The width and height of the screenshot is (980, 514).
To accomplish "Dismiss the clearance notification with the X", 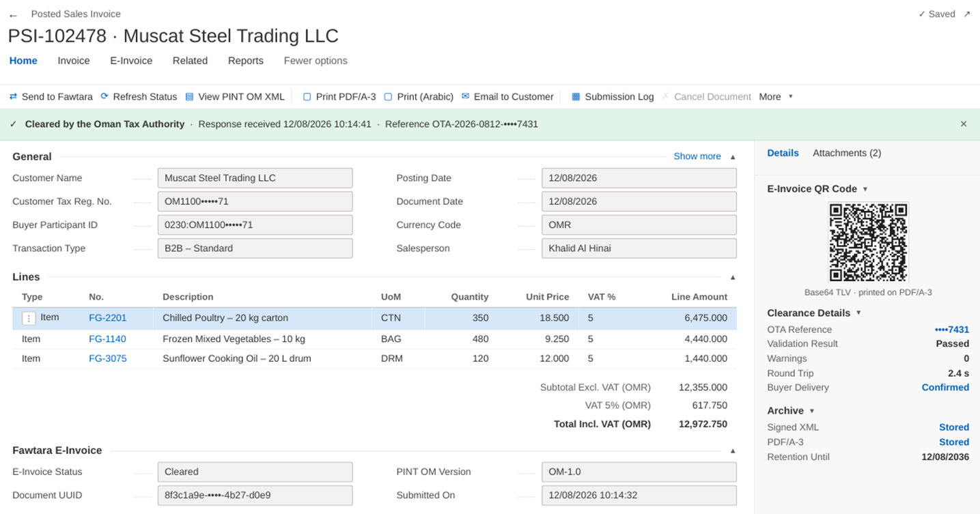I will [964, 124].
